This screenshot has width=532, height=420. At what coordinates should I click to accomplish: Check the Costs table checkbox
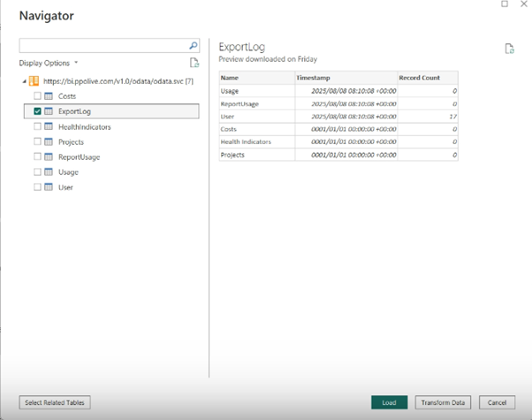[x=37, y=95]
